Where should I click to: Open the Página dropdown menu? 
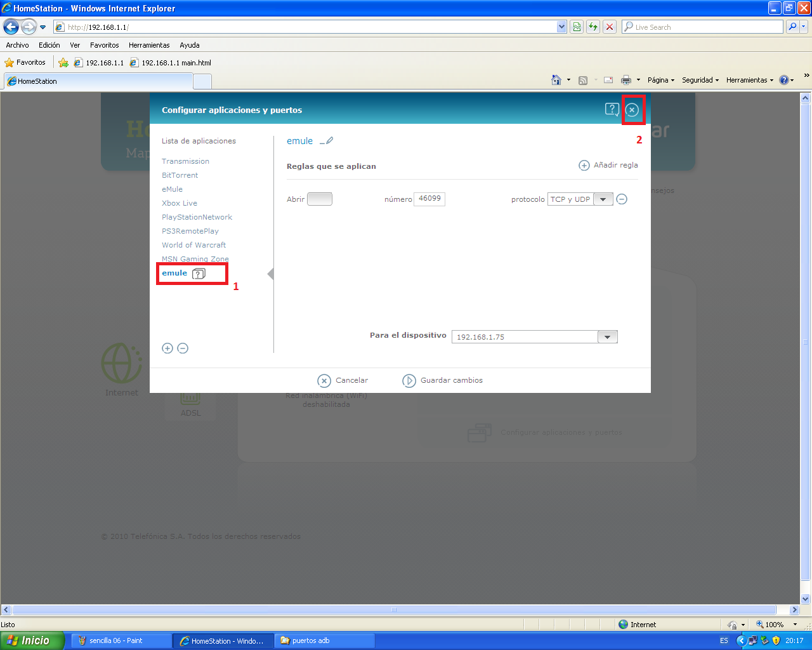coord(661,80)
